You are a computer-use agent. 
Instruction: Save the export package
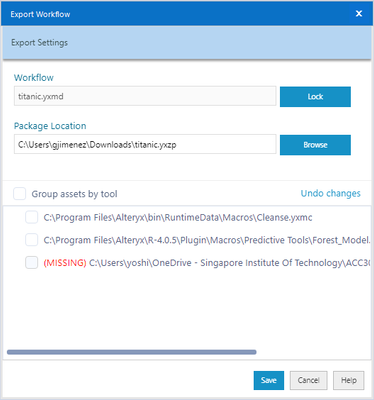pos(269,380)
